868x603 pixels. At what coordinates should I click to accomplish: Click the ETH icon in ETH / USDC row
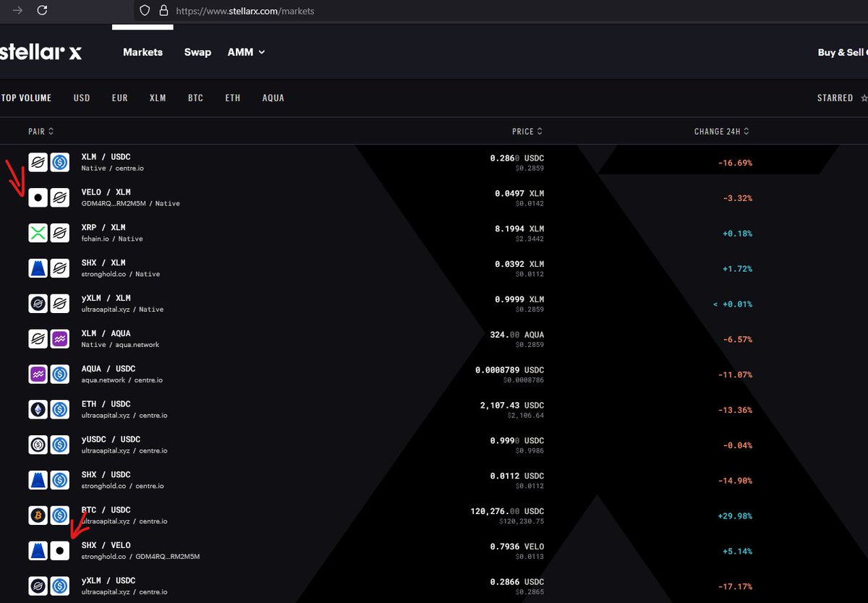point(38,410)
